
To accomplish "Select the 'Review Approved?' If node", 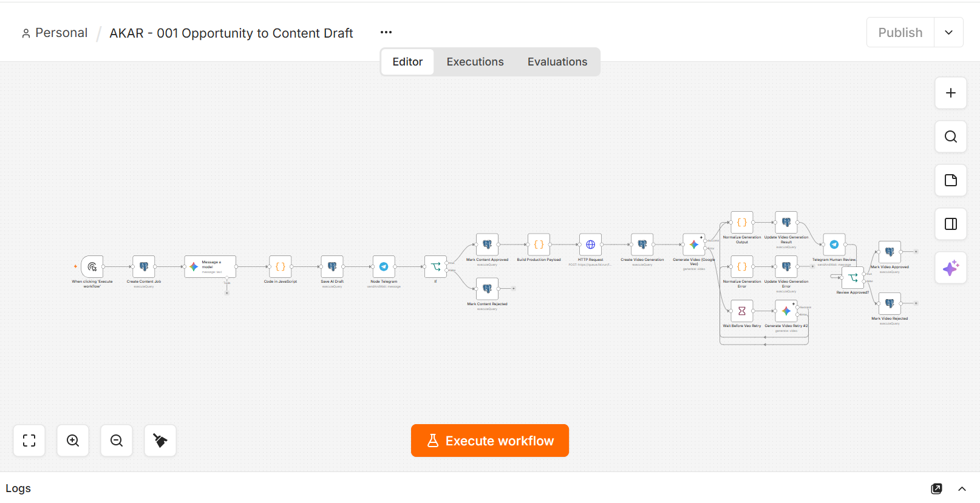I will click(853, 278).
